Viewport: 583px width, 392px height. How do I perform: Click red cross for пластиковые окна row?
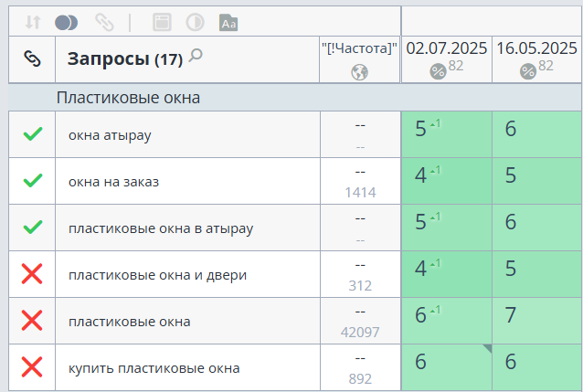click(x=32, y=320)
